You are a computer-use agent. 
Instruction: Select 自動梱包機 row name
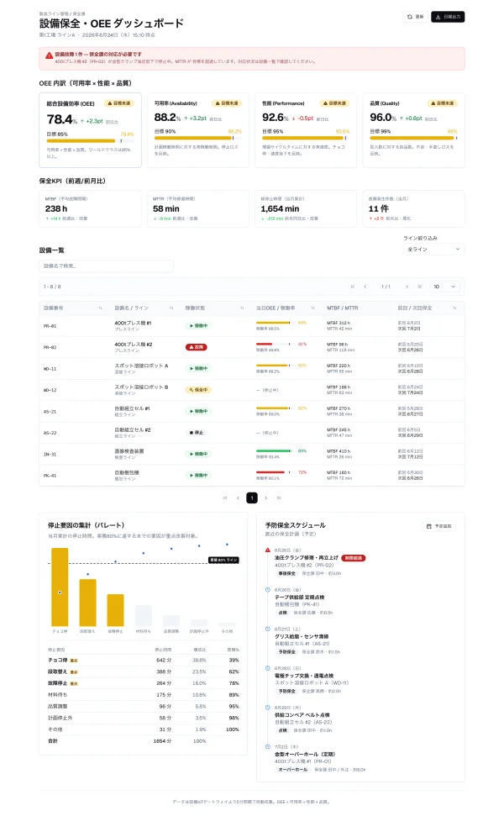point(127,472)
